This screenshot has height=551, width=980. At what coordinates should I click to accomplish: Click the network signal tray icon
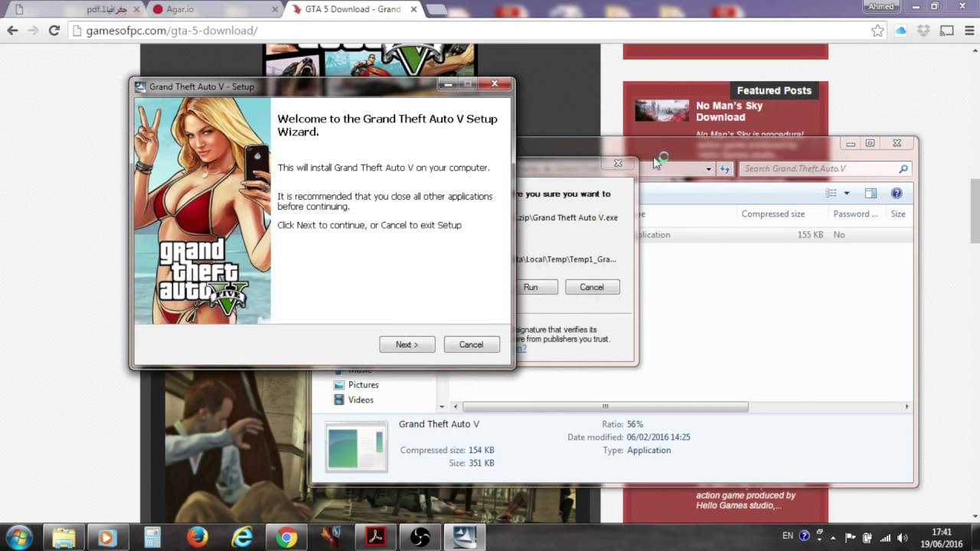pyautogui.click(x=886, y=537)
